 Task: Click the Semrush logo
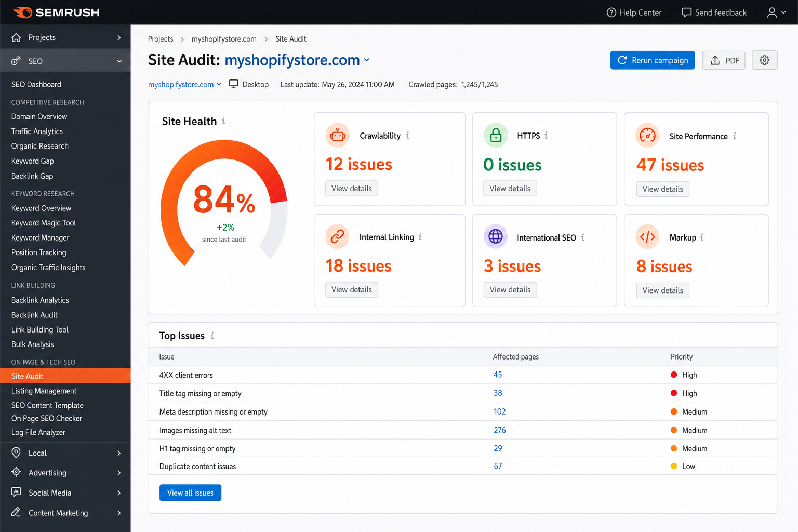click(56, 12)
